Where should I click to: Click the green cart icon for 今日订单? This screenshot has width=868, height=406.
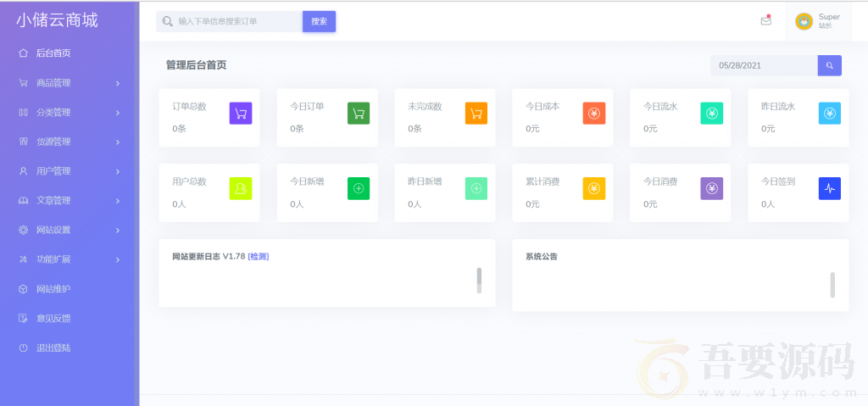(x=359, y=113)
